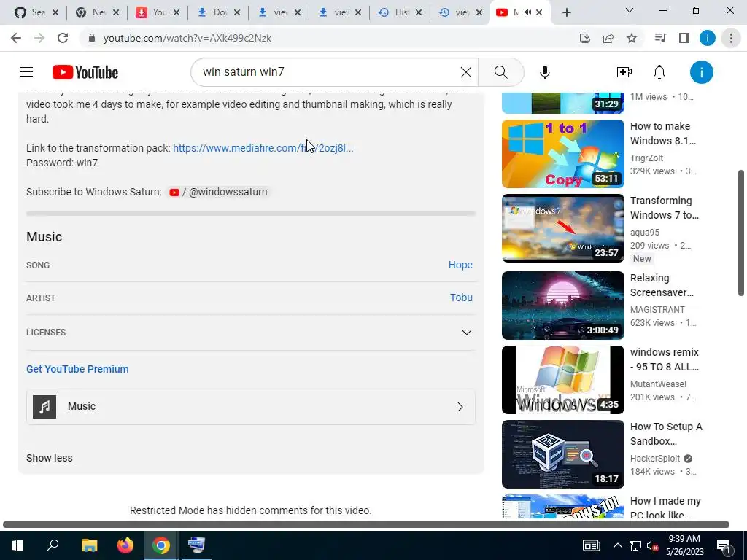
Task: Open Transforming Windows 7 video thumbnail
Action: pyautogui.click(x=562, y=228)
